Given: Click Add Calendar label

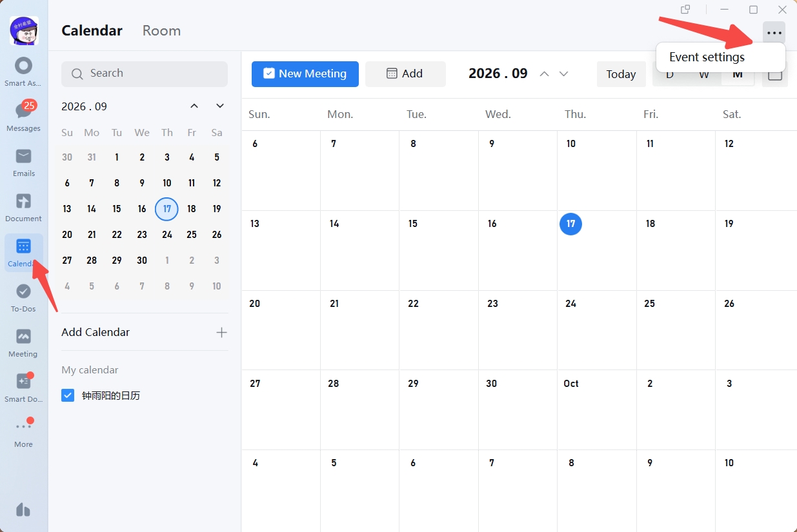Looking at the screenshot, I should pos(96,332).
